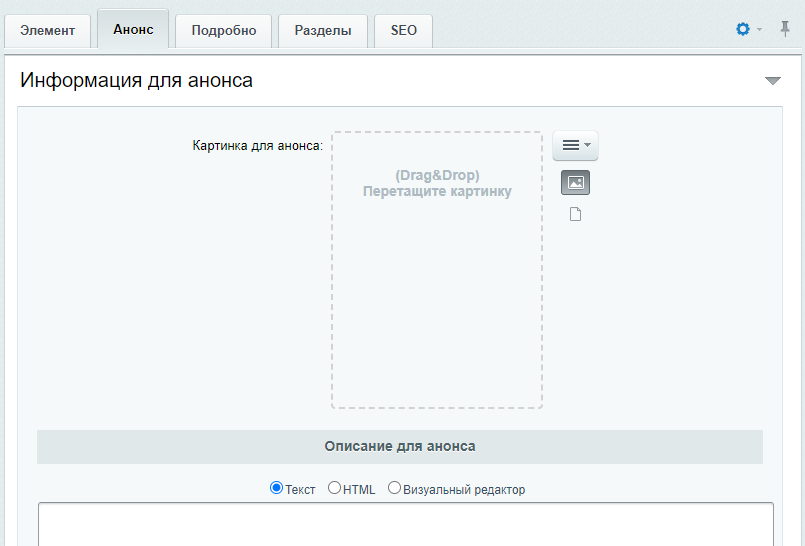
Task: Switch to the Подробно tab
Action: 223,31
